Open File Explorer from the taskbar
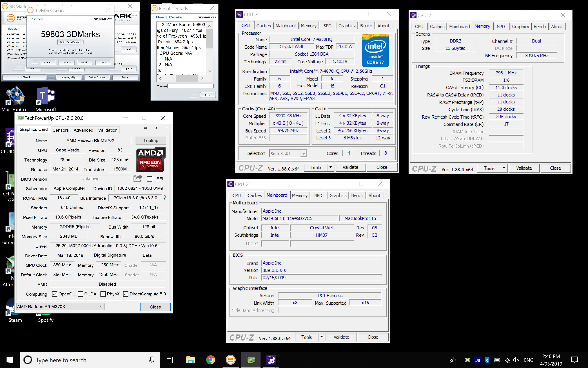 coord(191,360)
